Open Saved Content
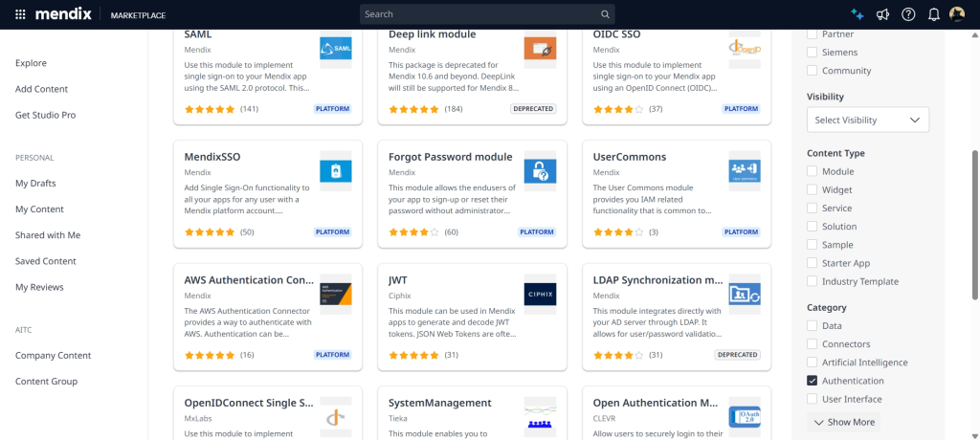This screenshot has height=440, width=980. tap(46, 261)
